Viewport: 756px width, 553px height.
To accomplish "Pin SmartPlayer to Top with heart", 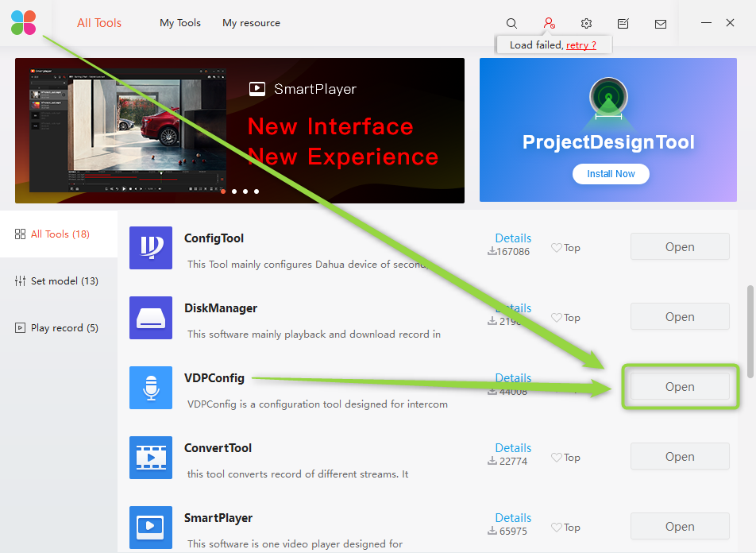I will (x=565, y=528).
